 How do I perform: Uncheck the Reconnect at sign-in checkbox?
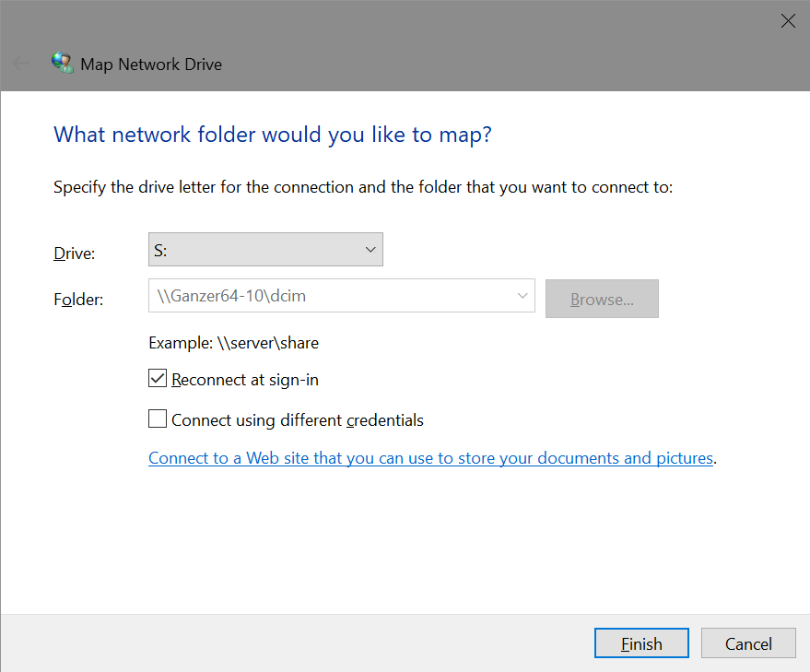(x=158, y=379)
